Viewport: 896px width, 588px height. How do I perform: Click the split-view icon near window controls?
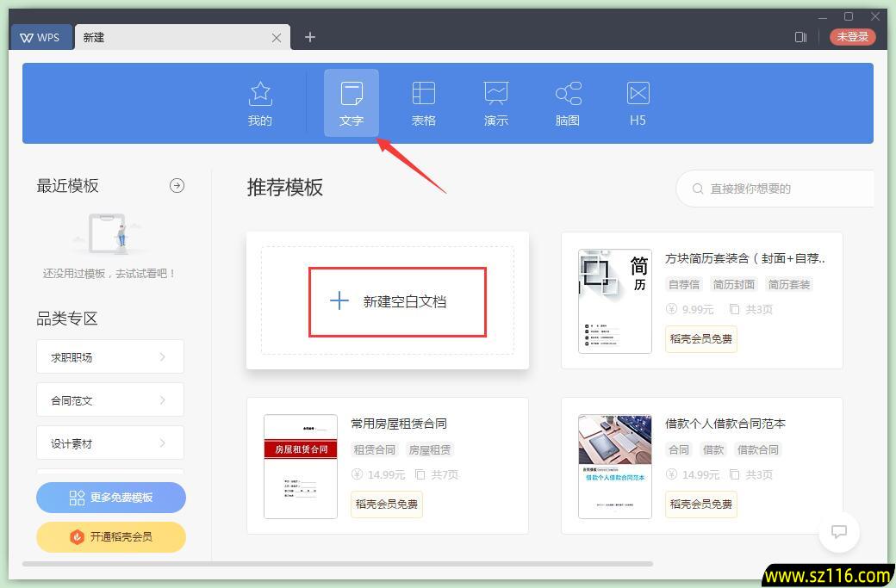pos(800,37)
